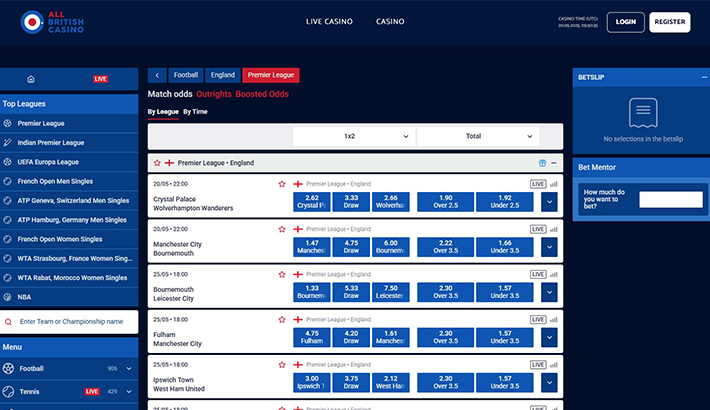This screenshot has width=710, height=410.
Task: Bet on Fulham win at 4.75
Action: point(312,338)
